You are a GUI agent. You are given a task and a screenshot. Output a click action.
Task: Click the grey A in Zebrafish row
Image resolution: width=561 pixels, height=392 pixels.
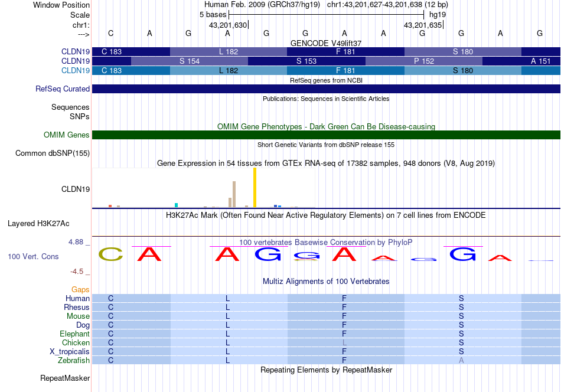pyautogui.click(x=461, y=361)
